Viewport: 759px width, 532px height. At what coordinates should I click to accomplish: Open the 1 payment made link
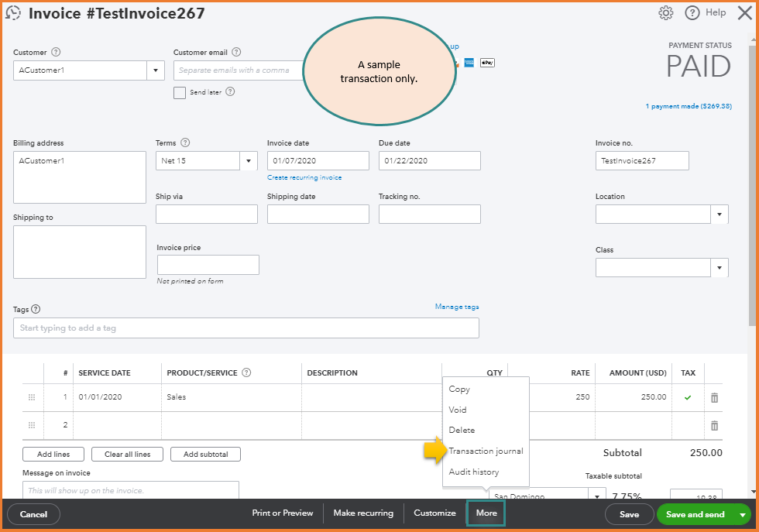pyautogui.click(x=689, y=106)
